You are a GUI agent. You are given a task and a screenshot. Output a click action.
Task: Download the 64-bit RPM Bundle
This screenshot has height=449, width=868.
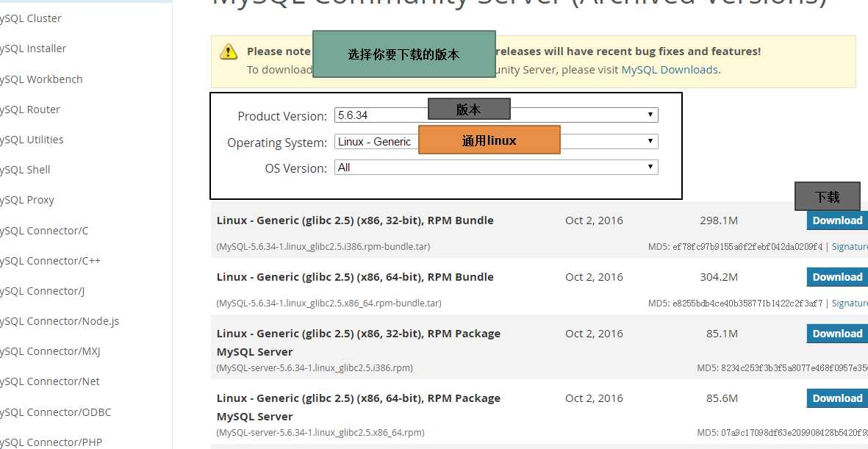coord(836,277)
